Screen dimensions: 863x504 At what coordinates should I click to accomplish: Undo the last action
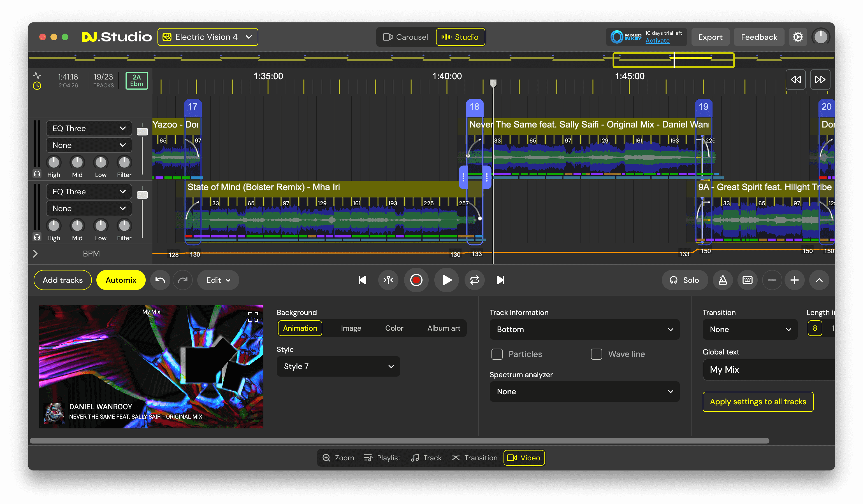pyautogui.click(x=160, y=280)
